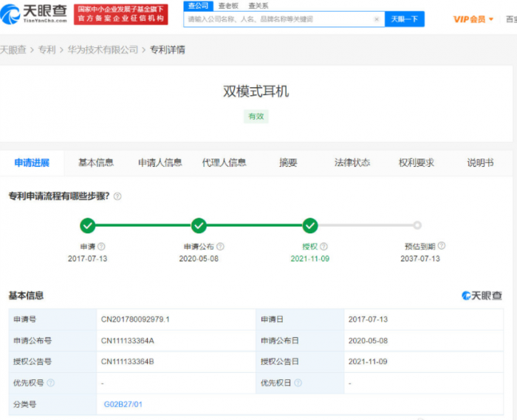The height and width of the screenshot is (420, 517).
Task: Click the 申请 step green checkmark
Action: pyautogui.click(x=88, y=225)
